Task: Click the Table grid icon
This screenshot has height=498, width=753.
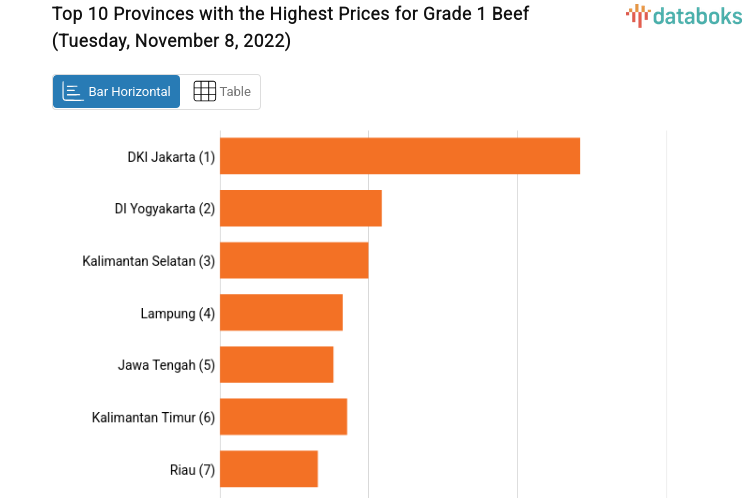Action: [204, 92]
